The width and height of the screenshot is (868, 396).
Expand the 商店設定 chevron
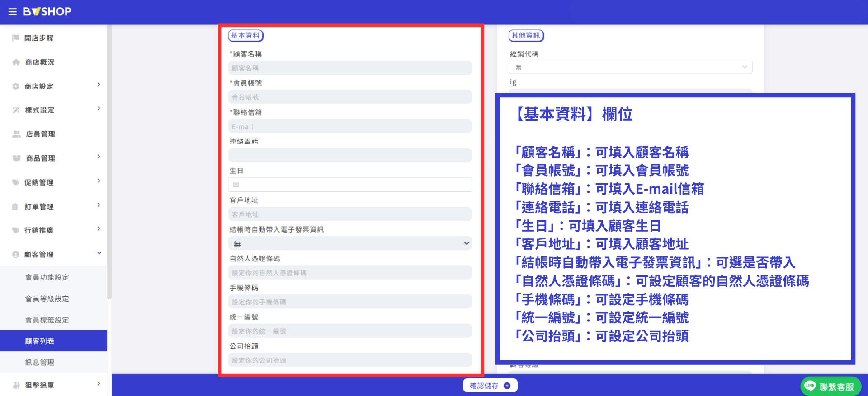[x=99, y=85]
